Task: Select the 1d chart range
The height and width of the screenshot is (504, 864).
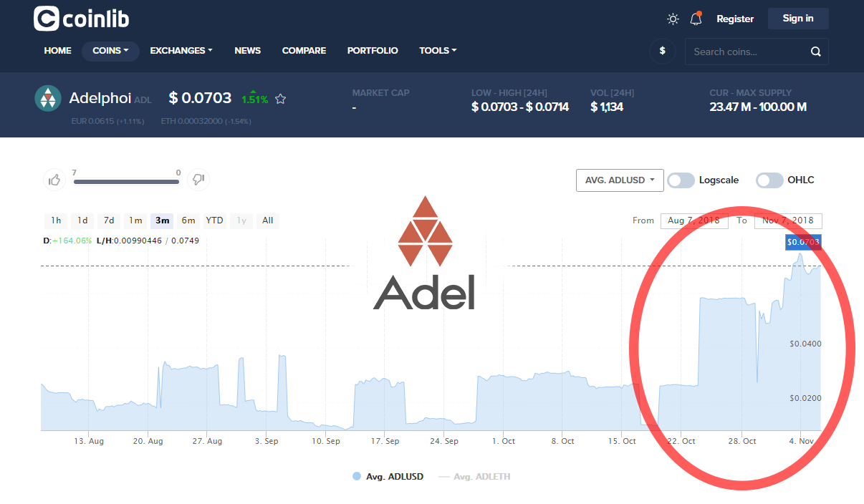Action: 82,220
